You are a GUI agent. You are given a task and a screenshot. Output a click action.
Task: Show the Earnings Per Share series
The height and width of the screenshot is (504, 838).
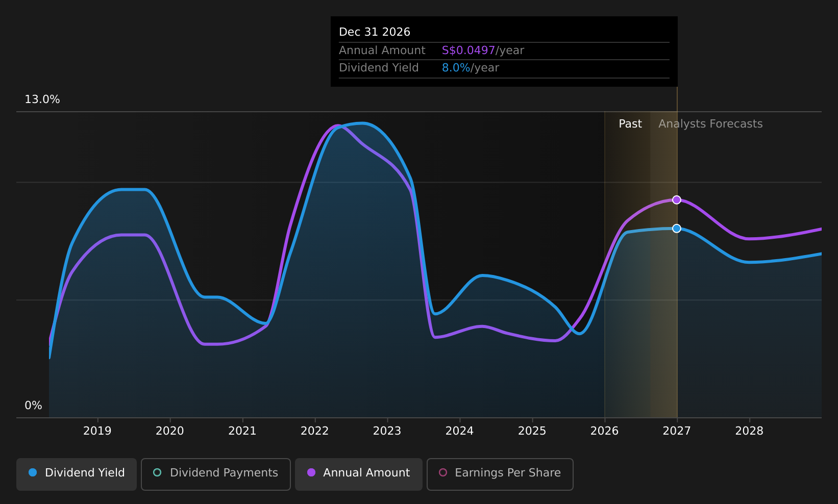coord(500,474)
